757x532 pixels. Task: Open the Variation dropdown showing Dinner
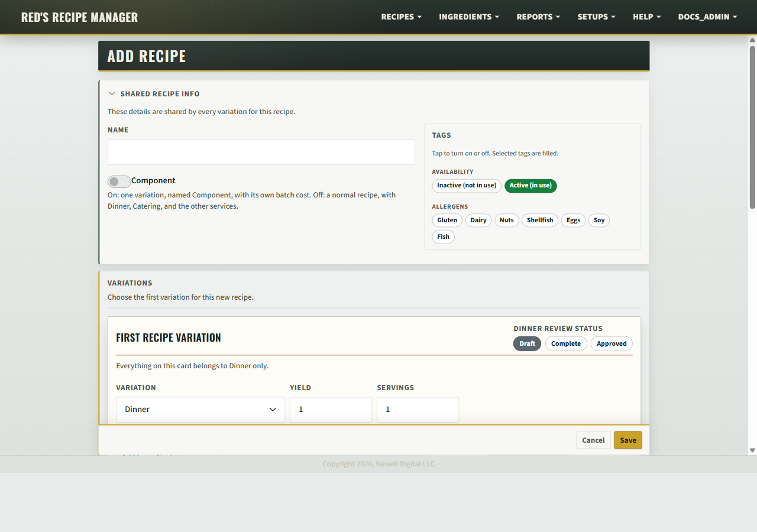pyautogui.click(x=200, y=410)
